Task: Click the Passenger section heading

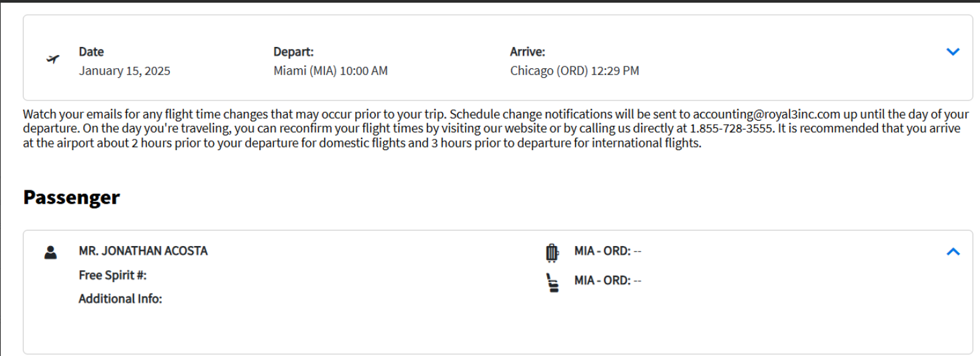Action: point(71,197)
